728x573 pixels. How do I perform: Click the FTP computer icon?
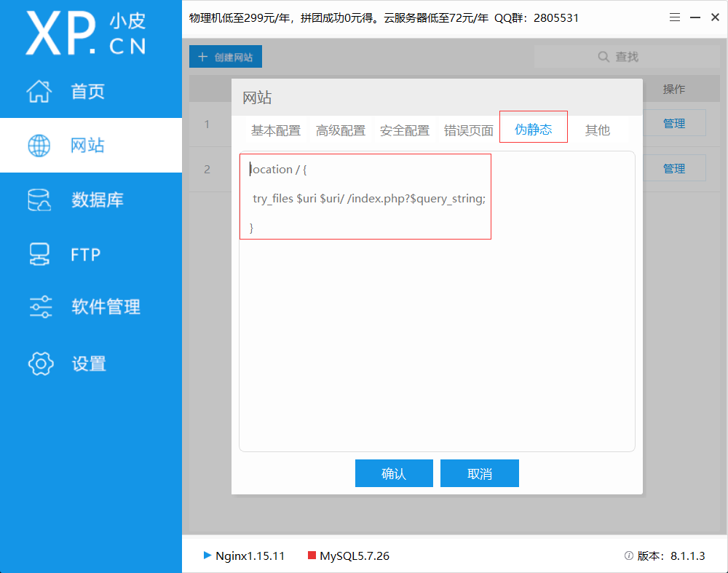point(39,255)
